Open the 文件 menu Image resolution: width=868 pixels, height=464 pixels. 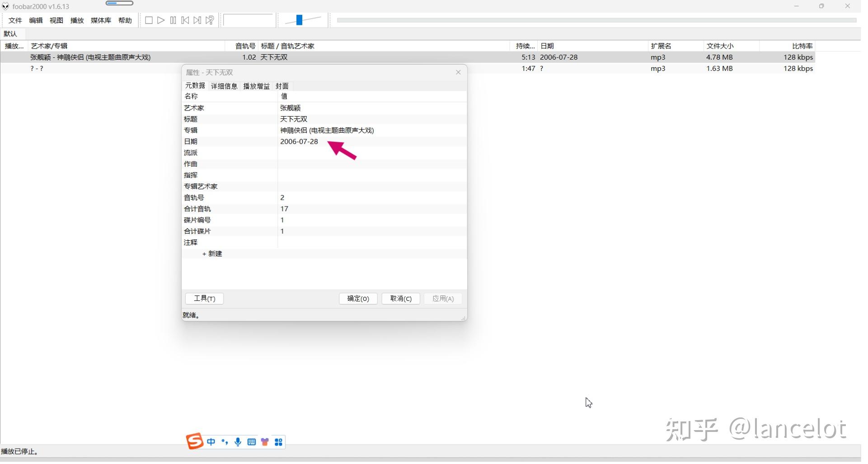coord(15,20)
